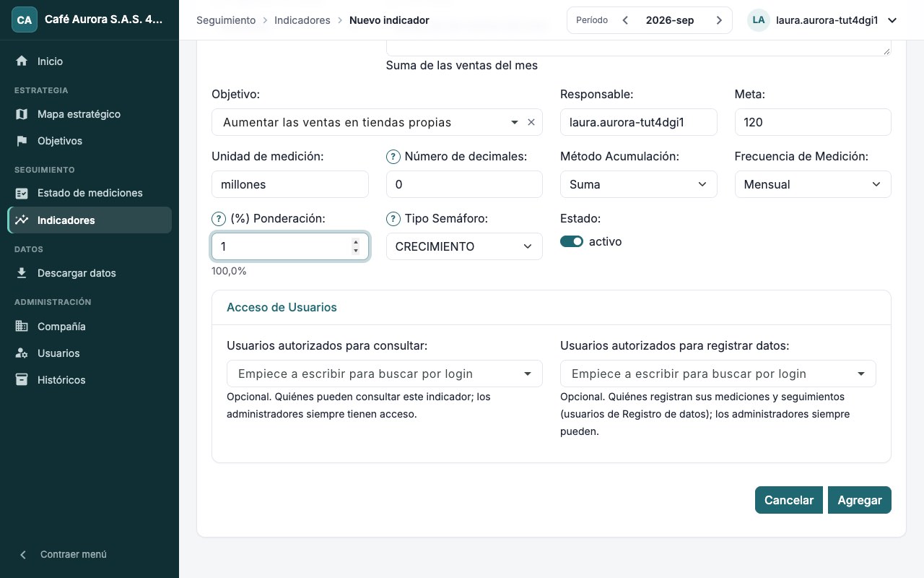Open Compañía in the sidebar
The width and height of the screenshot is (924, 578).
click(90, 327)
